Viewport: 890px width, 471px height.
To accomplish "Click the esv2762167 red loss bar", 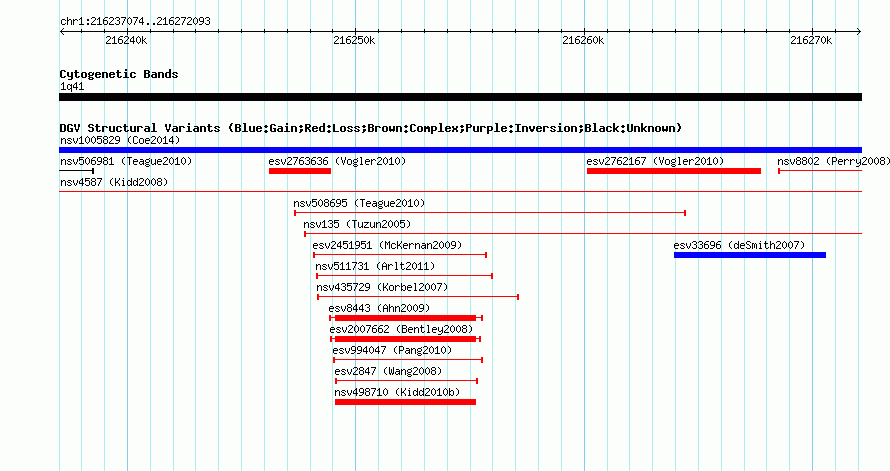I will tap(674, 171).
